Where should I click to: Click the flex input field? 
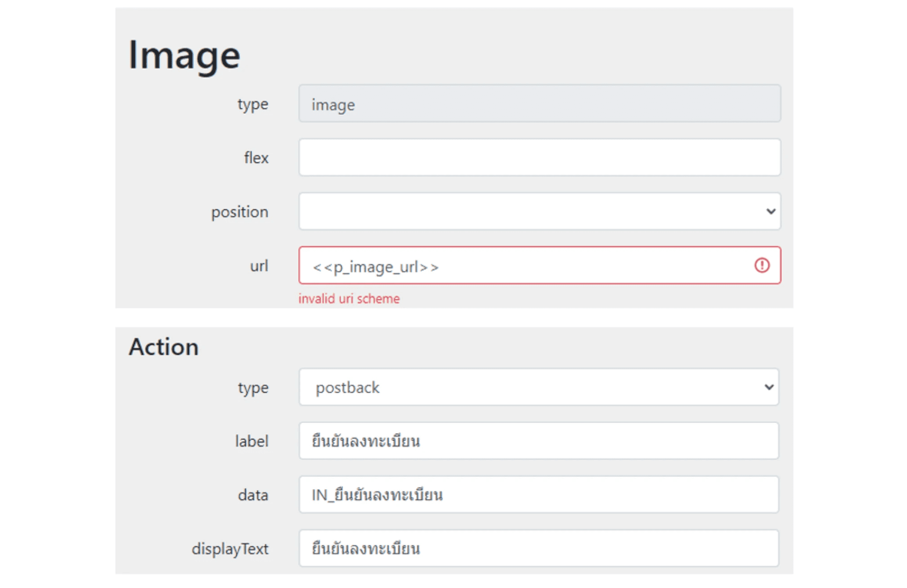coord(540,157)
